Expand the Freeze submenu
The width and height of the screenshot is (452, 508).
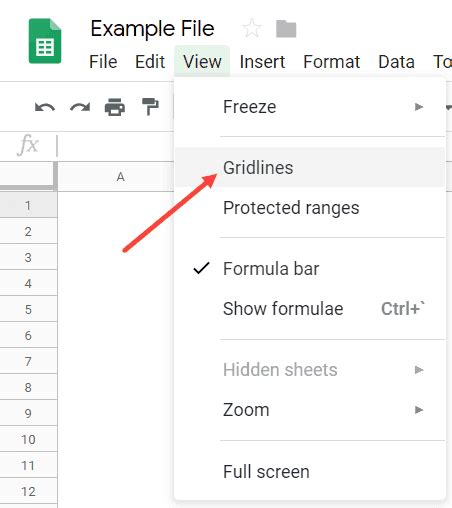[x=310, y=107]
